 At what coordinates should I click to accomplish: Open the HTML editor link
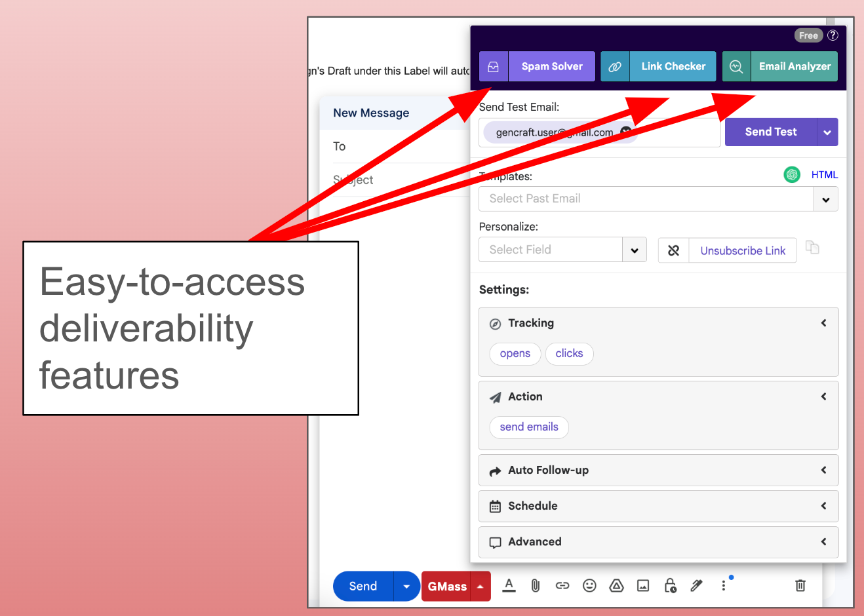824,175
